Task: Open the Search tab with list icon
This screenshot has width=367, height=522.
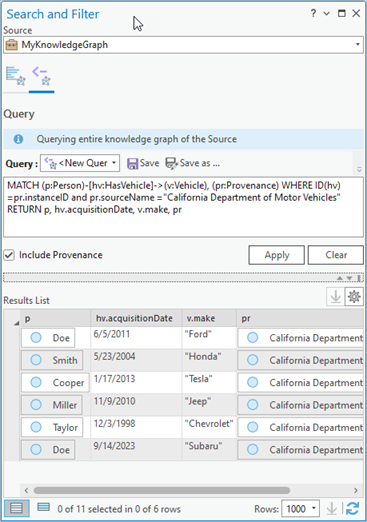Action: tap(16, 76)
